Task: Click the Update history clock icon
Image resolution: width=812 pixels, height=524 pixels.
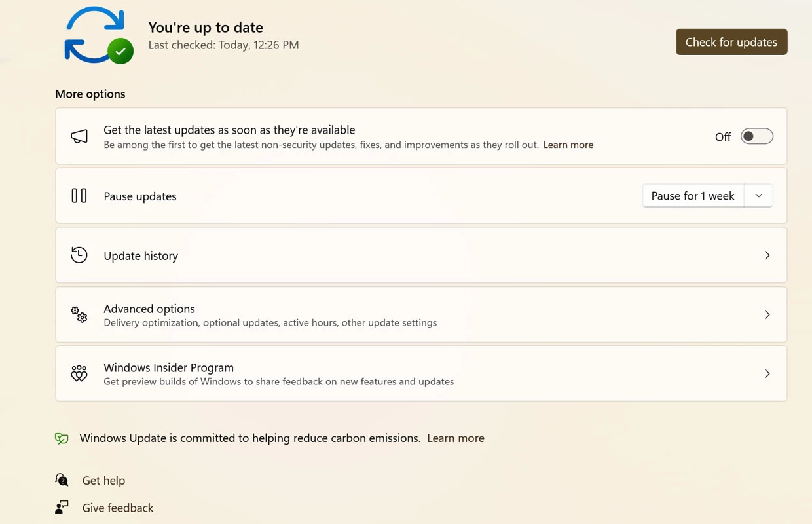Action: (x=79, y=255)
